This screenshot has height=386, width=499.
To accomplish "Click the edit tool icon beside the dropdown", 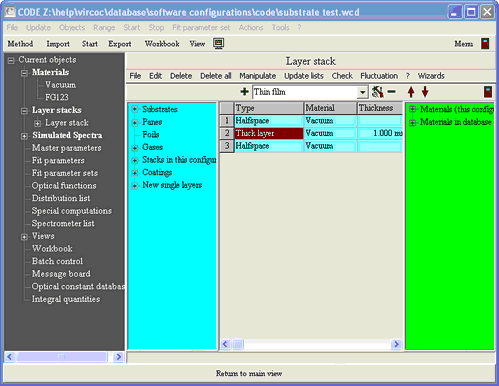I will 377,92.
